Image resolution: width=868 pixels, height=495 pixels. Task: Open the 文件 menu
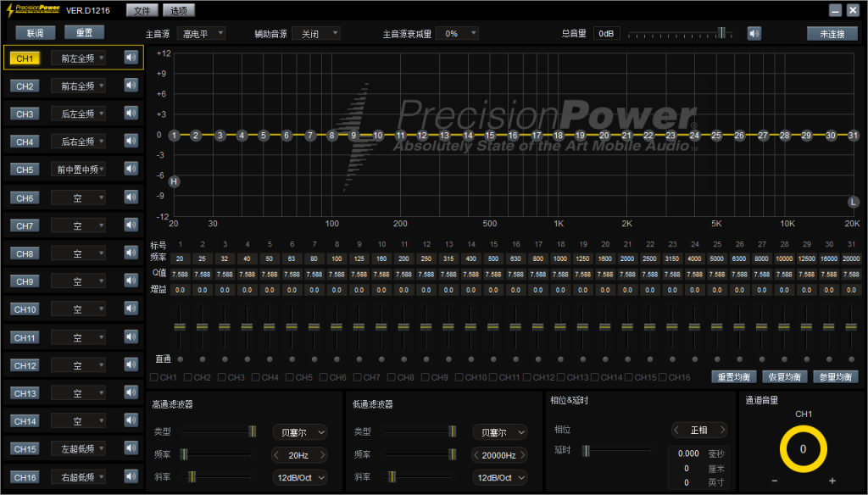[x=142, y=10]
